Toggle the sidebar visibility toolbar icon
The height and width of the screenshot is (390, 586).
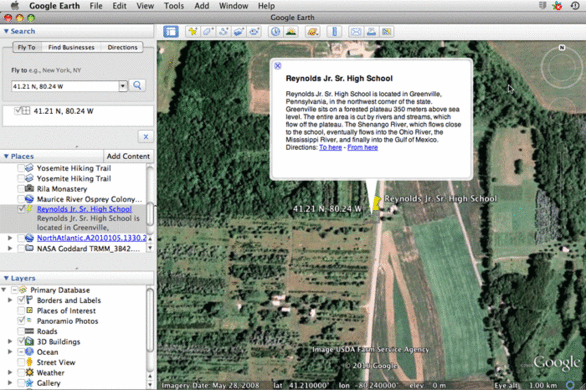coord(171,32)
